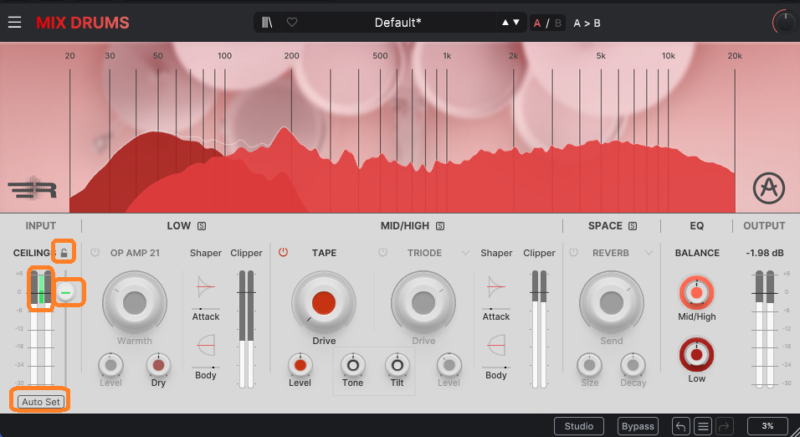Expand the TRIODE type dropdown
Screen dimensions: 800x437
pyautogui.click(x=466, y=253)
